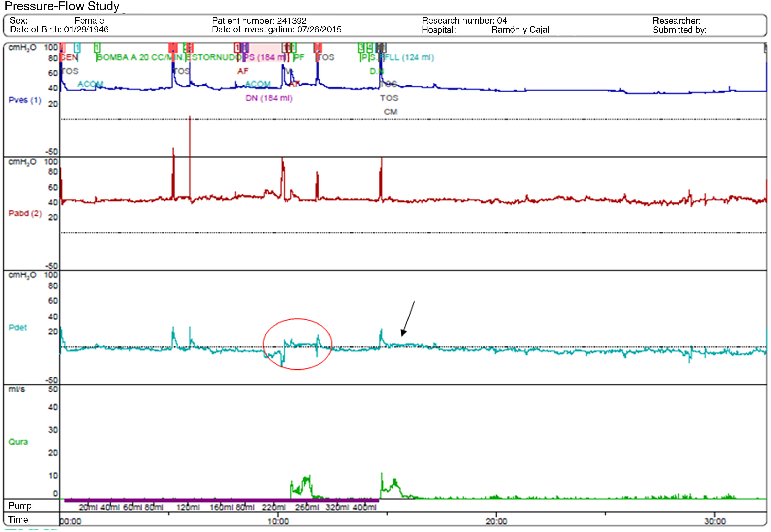771x532 pixels.
Task: Click the Pdet channel label
Action: (18, 327)
